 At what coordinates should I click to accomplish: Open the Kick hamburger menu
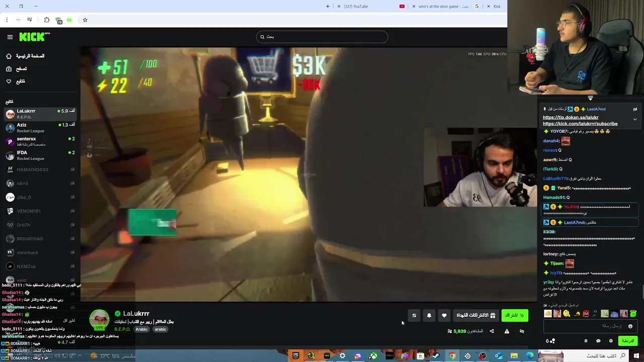(10, 37)
